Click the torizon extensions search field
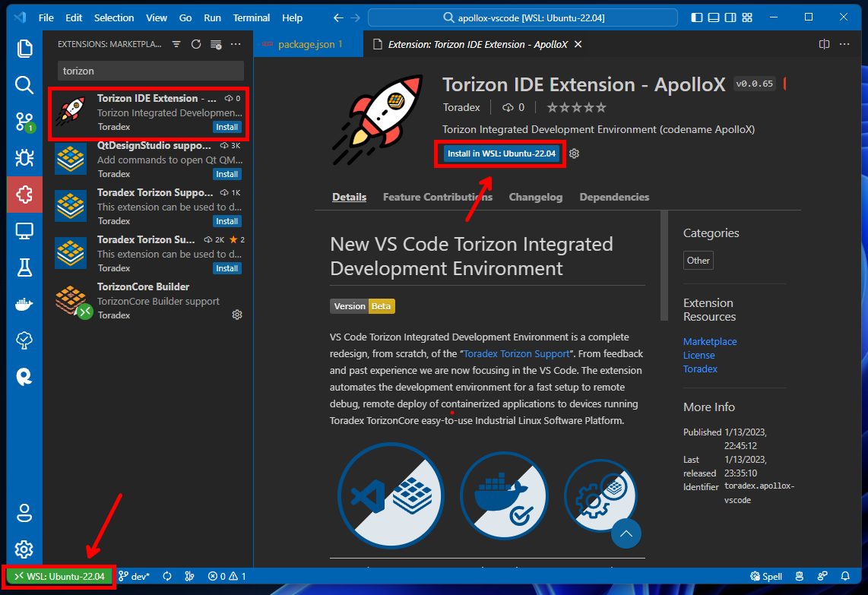The image size is (868, 595). tap(150, 71)
